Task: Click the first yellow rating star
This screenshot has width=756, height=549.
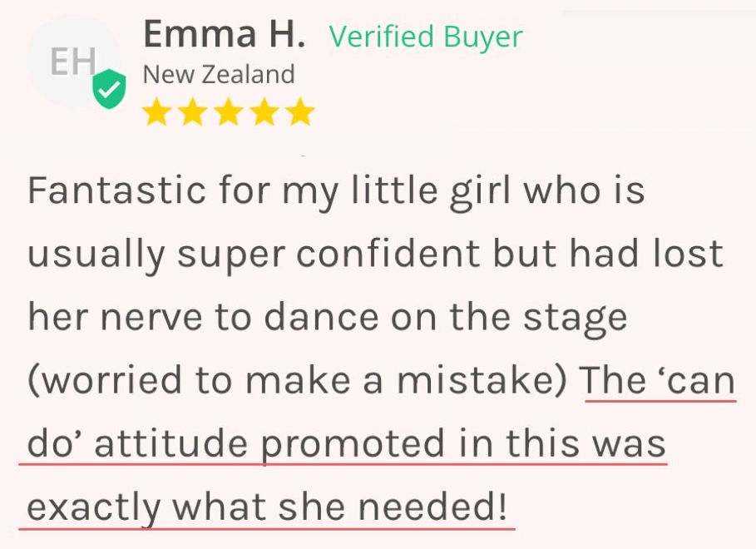Action: (156, 111)
